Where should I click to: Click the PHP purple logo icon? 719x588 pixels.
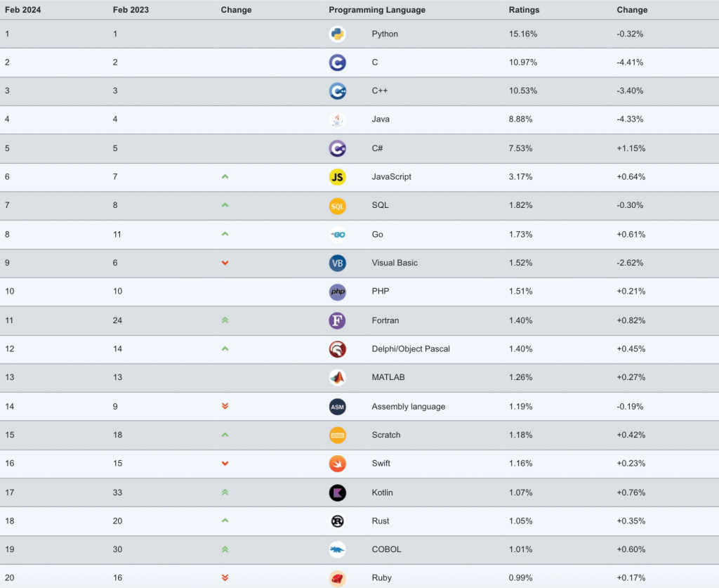tap(337, 292)
